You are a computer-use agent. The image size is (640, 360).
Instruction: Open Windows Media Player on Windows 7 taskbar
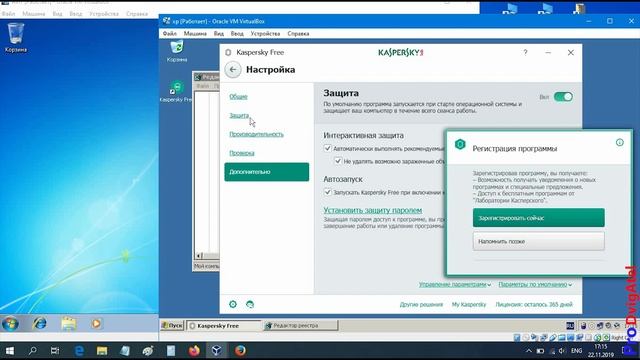pos(96,324)
